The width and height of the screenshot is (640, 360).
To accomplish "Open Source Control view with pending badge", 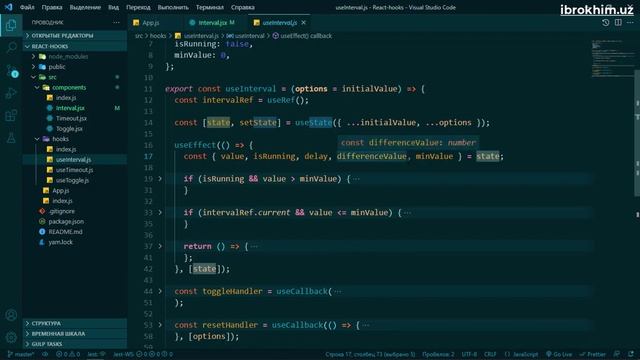I will (12, 71).
